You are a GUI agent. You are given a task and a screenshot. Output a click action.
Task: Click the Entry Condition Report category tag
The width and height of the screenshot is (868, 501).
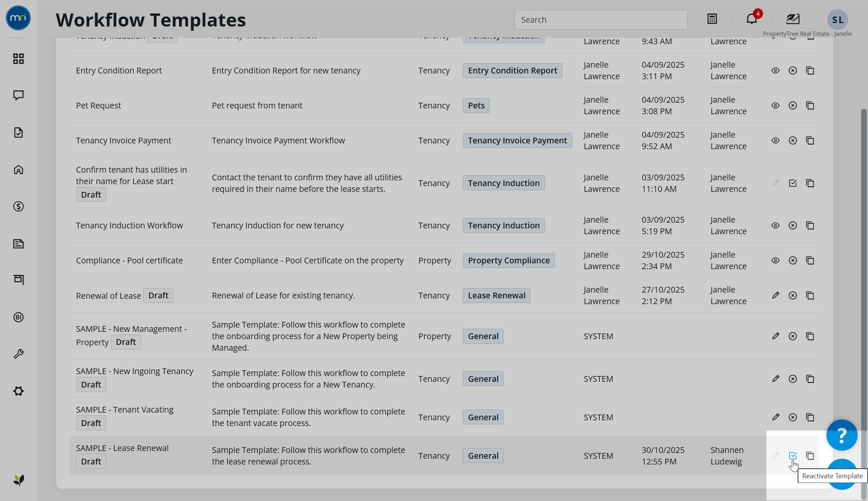512,70
